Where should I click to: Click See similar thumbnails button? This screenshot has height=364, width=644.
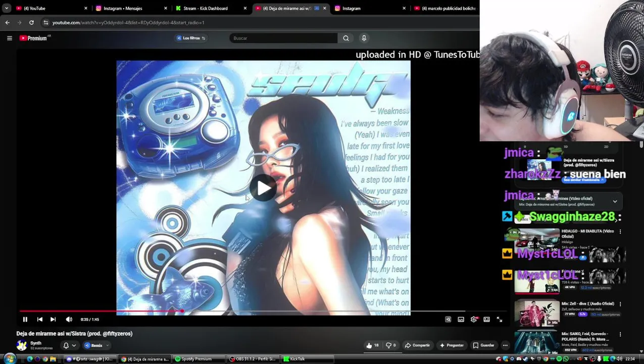tap(583, 180)
